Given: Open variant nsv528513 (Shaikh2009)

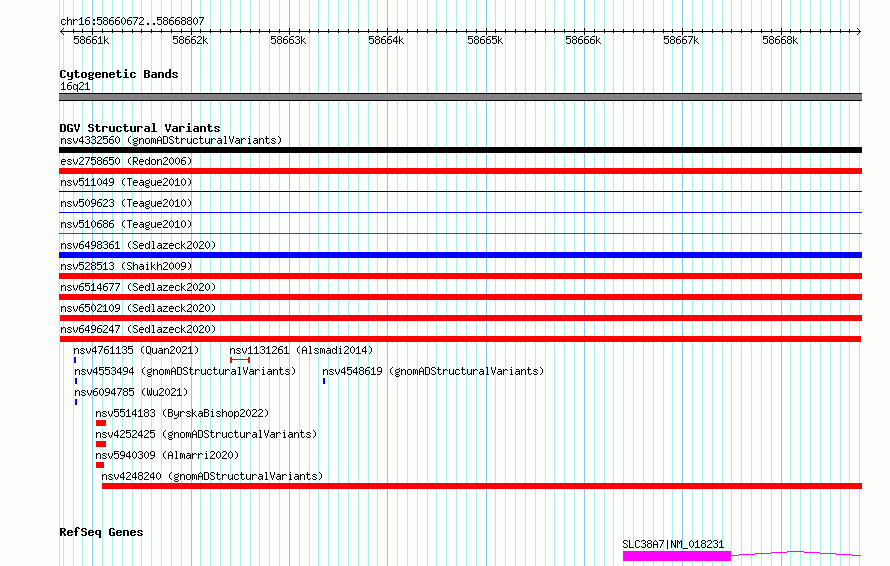Looking at the screenshot, I should pos(126,266).
